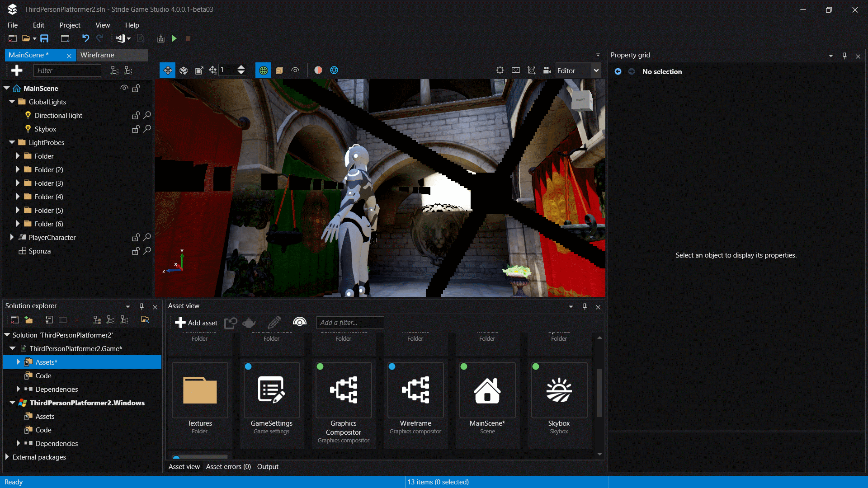Click the folder search icon in Solution explorer
868x488 pixels.
coord(145,320)
